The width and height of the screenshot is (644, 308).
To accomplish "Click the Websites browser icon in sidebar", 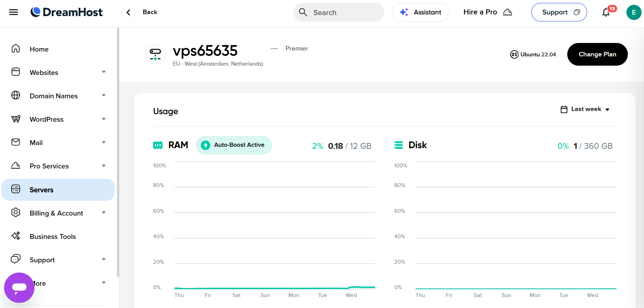I will (x=16, y=72).
